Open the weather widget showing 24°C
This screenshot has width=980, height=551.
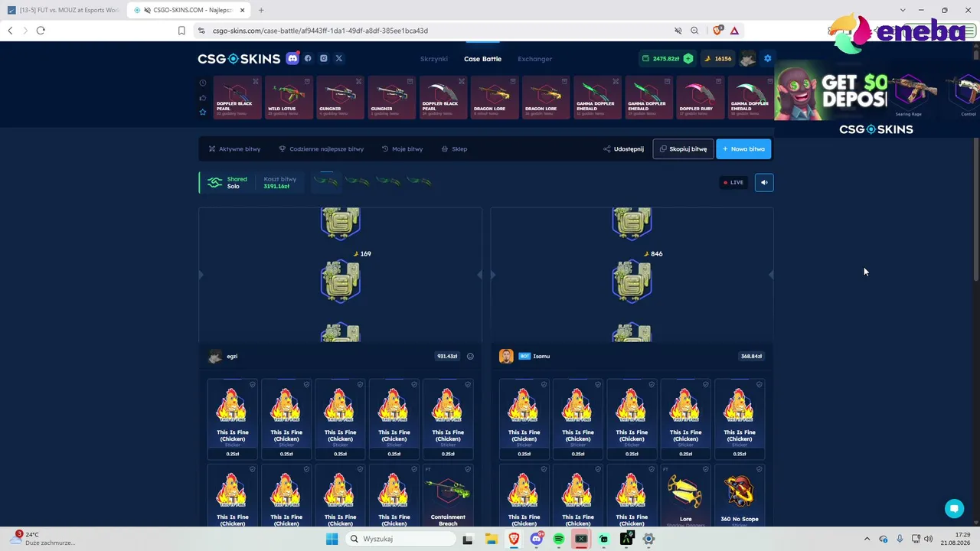click(x=42, y=539)
